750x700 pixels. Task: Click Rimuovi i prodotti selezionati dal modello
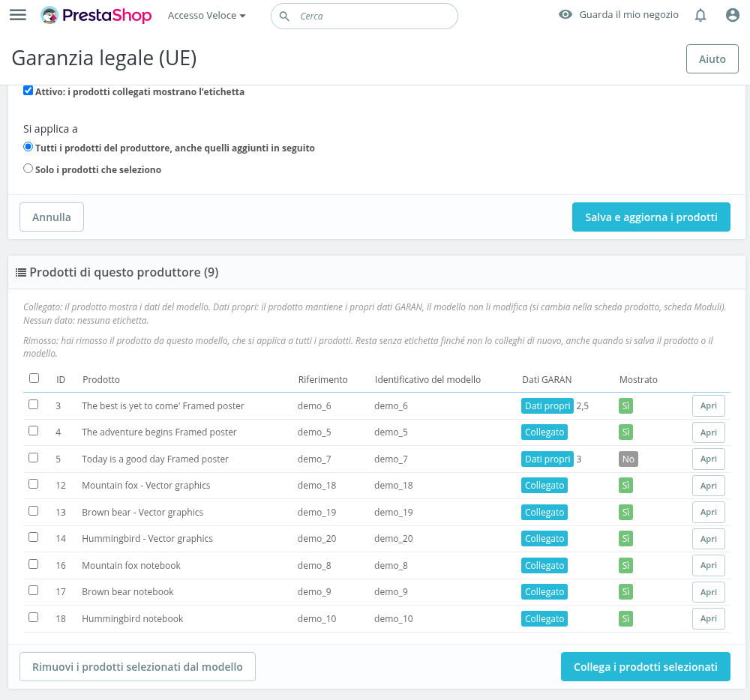[137, 666]
